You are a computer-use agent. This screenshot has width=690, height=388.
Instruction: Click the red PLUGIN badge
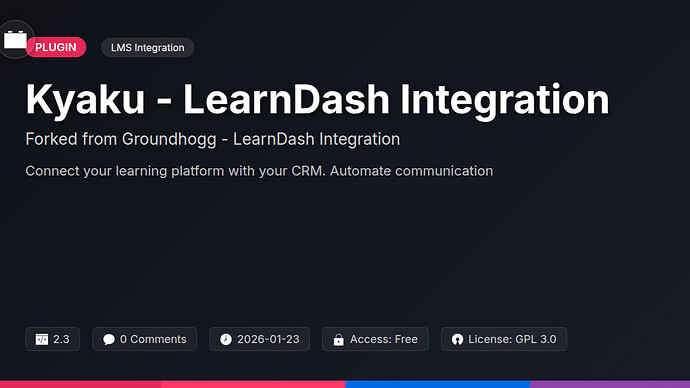(x=56, y=47)
